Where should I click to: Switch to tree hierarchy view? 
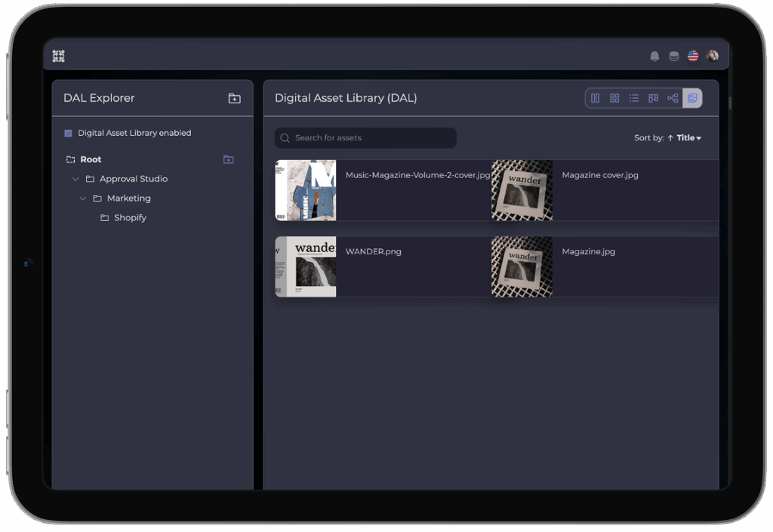[673, 98]
